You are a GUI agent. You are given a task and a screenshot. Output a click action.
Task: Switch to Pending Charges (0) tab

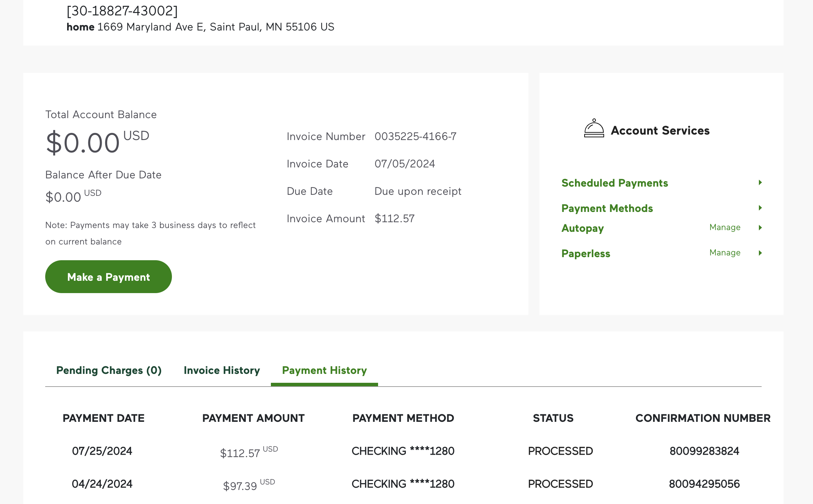click(109, 370)
